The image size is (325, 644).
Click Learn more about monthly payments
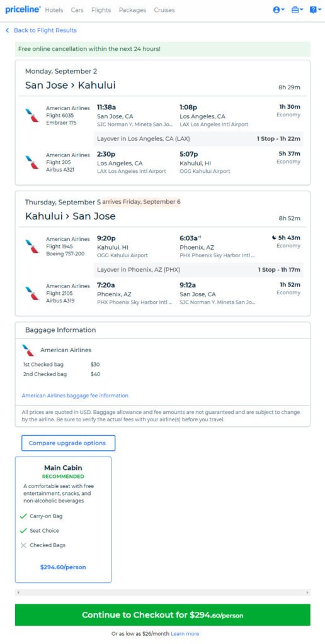click(185, 634)
